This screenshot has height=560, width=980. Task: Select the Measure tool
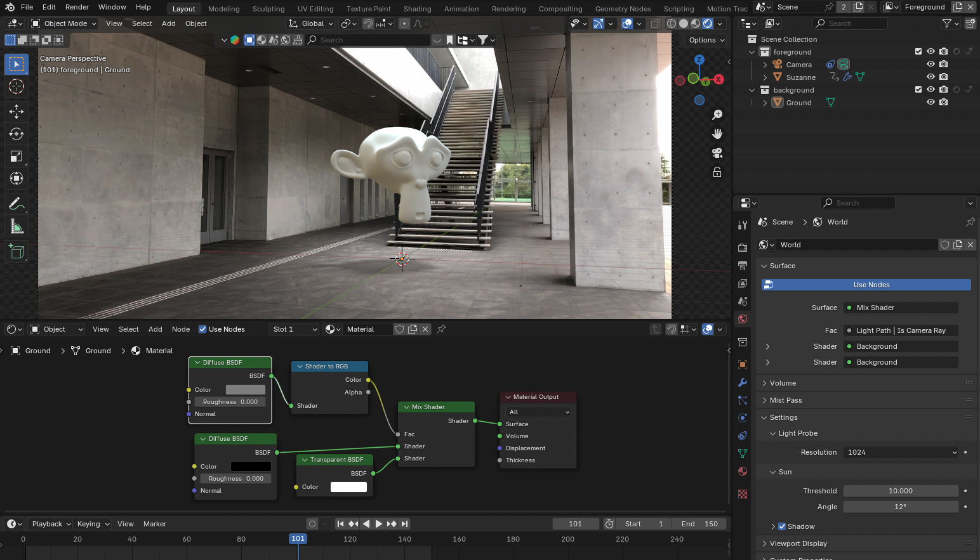click(x=17, y=226)
